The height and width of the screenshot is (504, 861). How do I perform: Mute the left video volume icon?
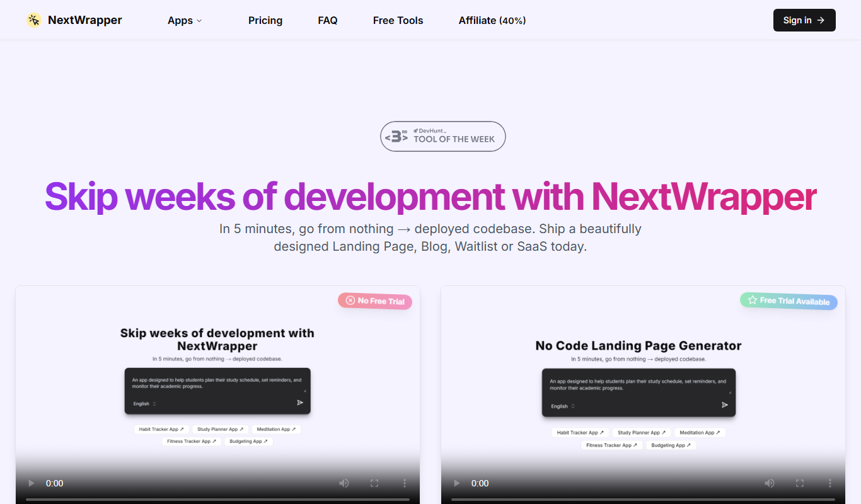point(344,483)
